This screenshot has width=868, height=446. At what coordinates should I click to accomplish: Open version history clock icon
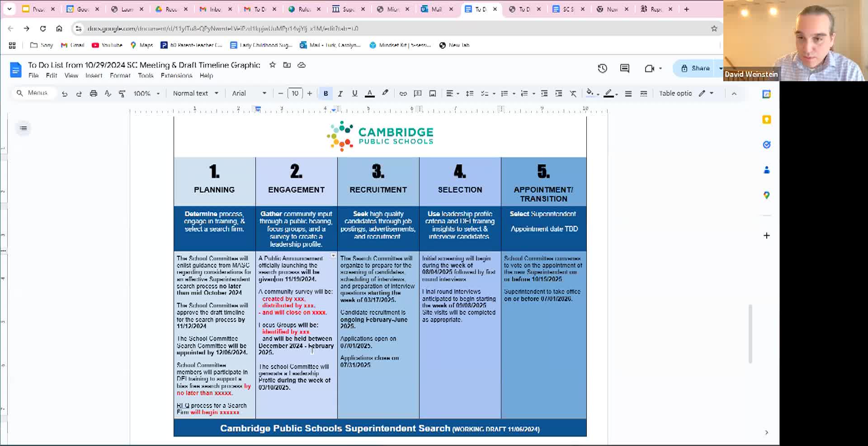coord(602,68)
